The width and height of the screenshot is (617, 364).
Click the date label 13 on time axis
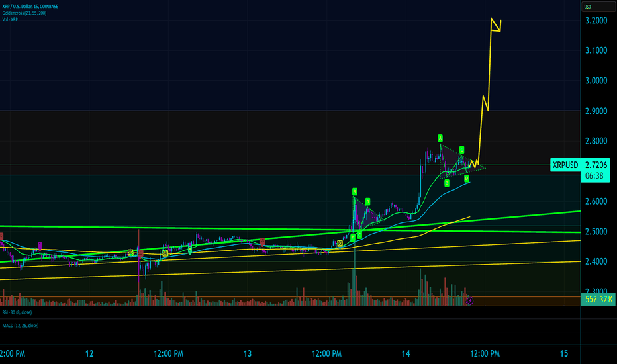(248, 354)
